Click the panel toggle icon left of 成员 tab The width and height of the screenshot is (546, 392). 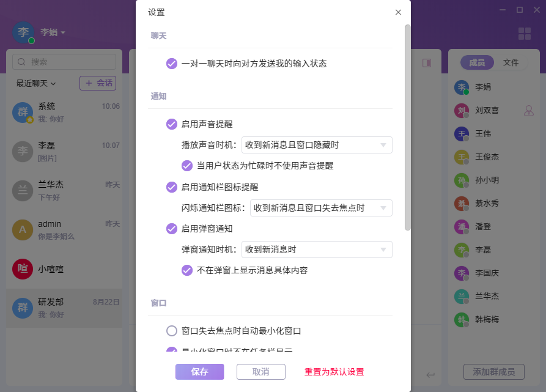tap(427, 62)
